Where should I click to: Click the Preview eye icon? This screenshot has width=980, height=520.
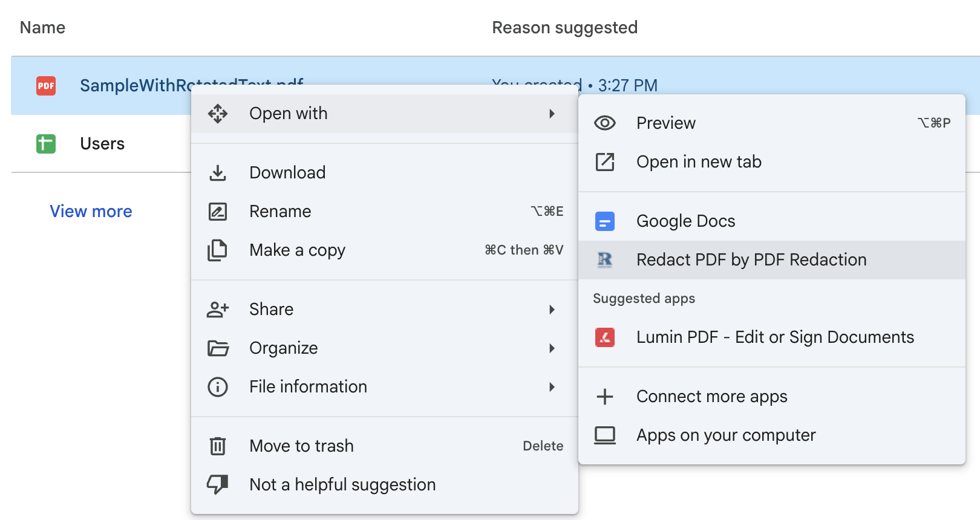[605, 123]
